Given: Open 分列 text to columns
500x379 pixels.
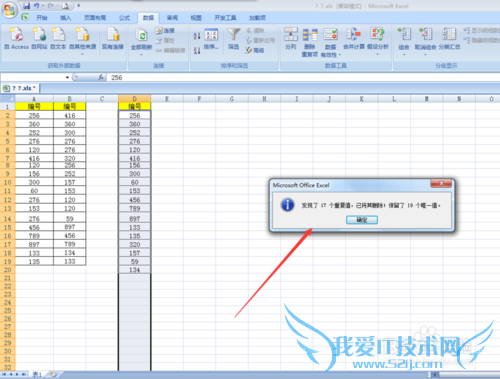Looking at the screenshot, I should pos(291,39).
